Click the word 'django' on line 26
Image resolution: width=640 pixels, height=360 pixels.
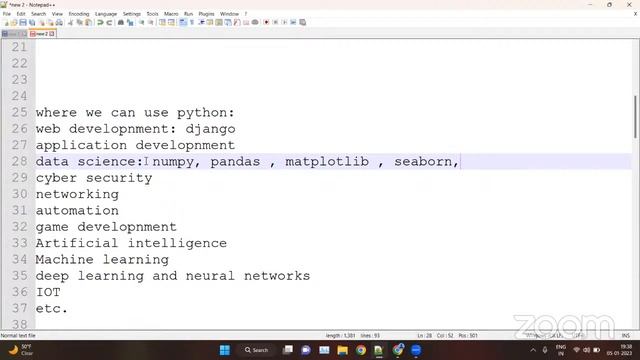[211, 129]
